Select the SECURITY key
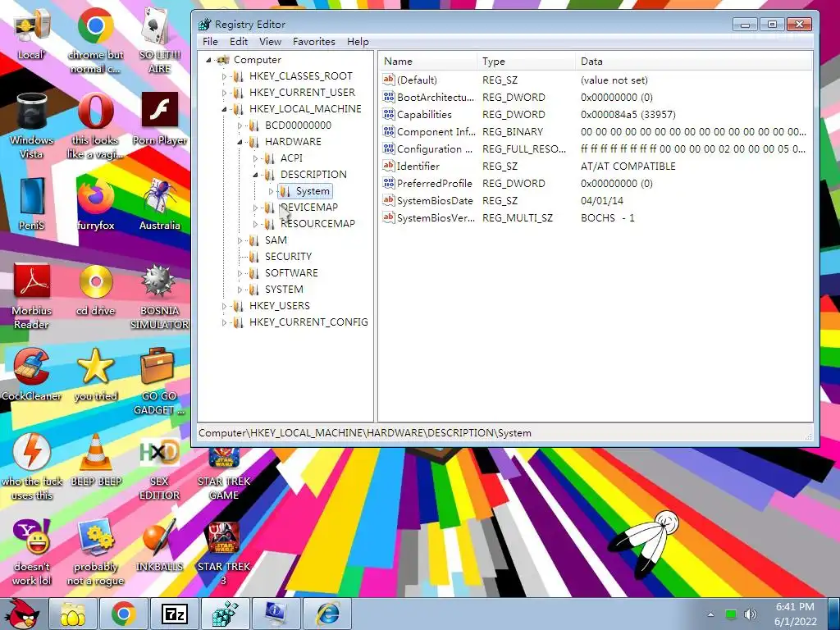The height and width of the screenshot is (630, 840). click(288, 257)
